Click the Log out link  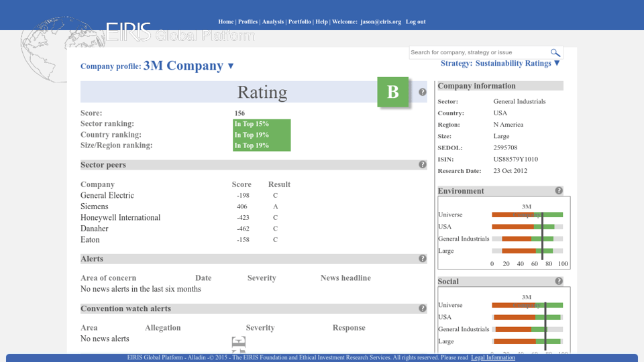click(x=415, y=21)
